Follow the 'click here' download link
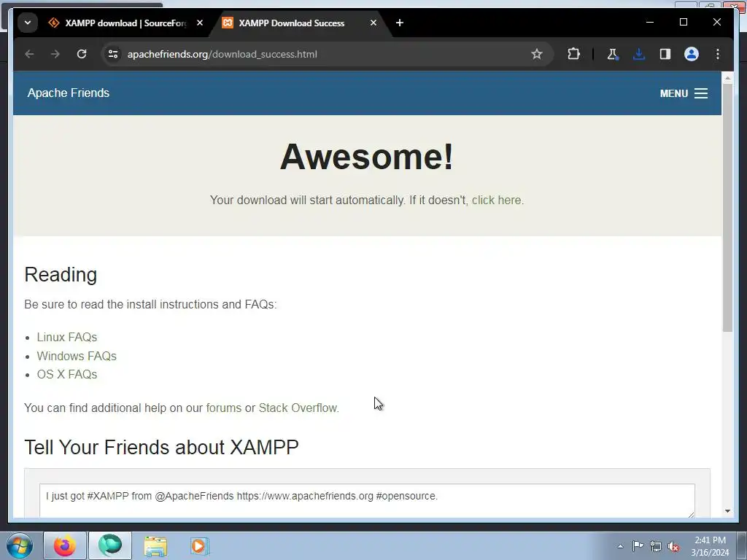Screen dimensions: 747x560 point(496,200)
